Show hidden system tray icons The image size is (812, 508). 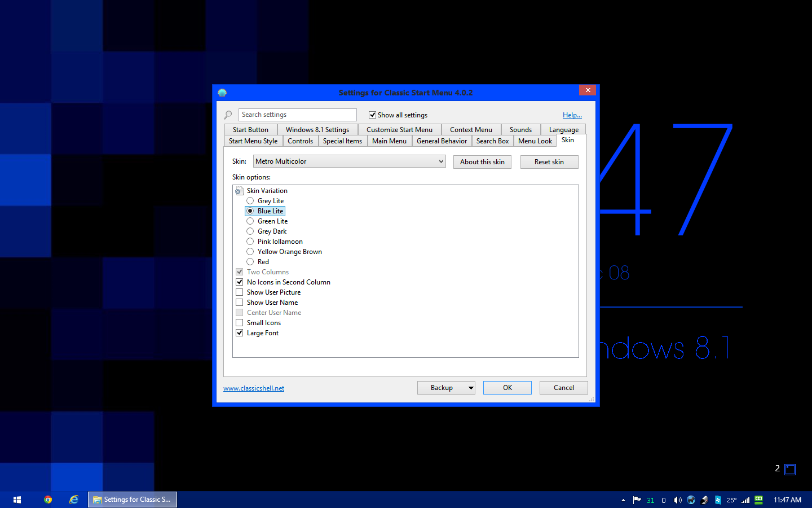pos(623,500)
